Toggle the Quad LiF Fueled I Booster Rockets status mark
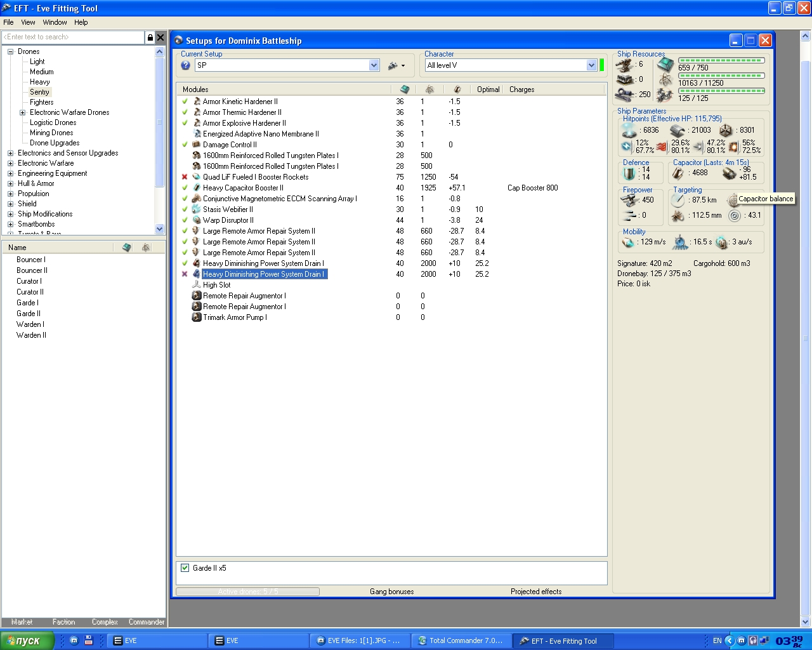This screenshot has width=812, height=650. pos(185,177)
